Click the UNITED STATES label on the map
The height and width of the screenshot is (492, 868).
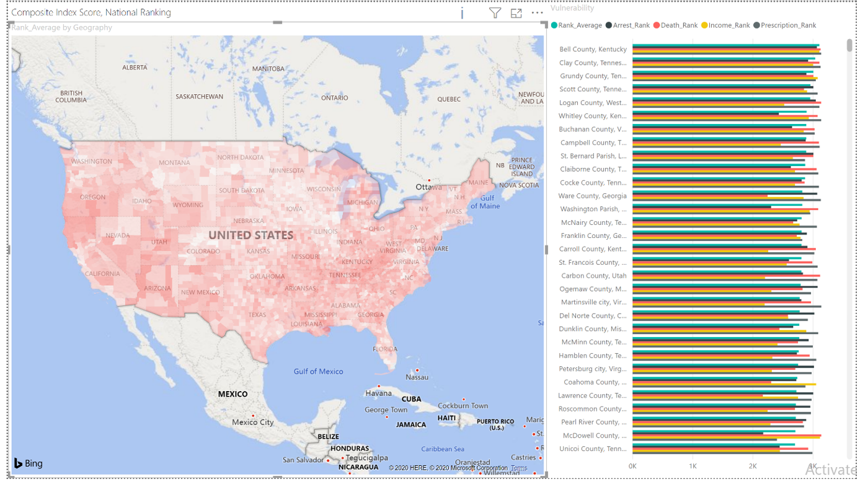(x=250, y=235)
